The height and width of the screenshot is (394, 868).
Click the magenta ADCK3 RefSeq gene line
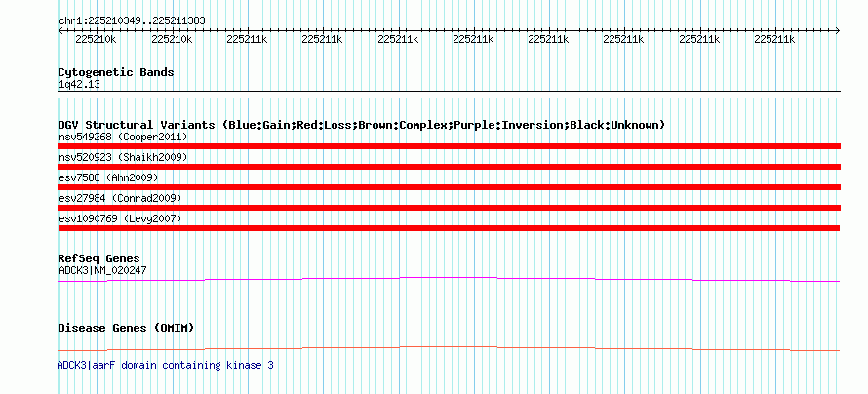point(449,279)
